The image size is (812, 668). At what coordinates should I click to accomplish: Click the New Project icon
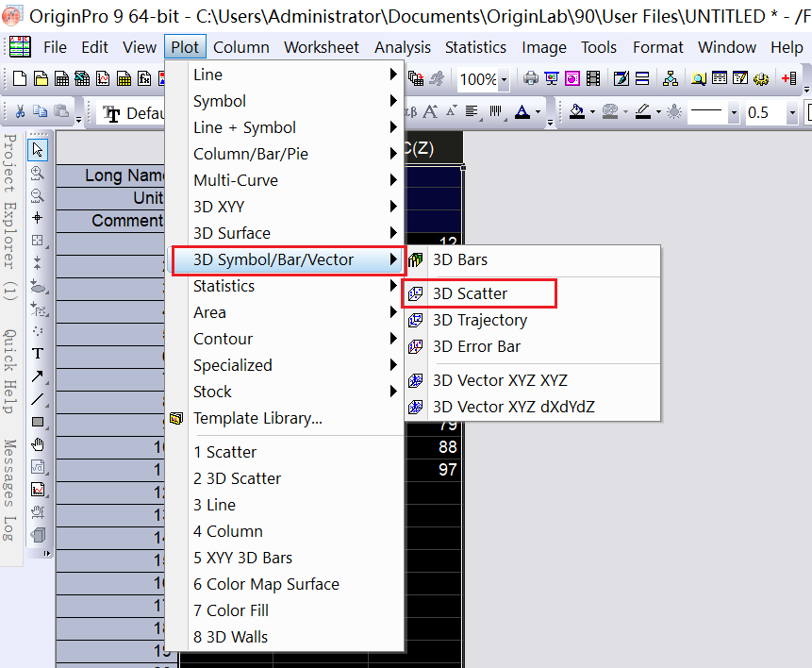(20, 78)
